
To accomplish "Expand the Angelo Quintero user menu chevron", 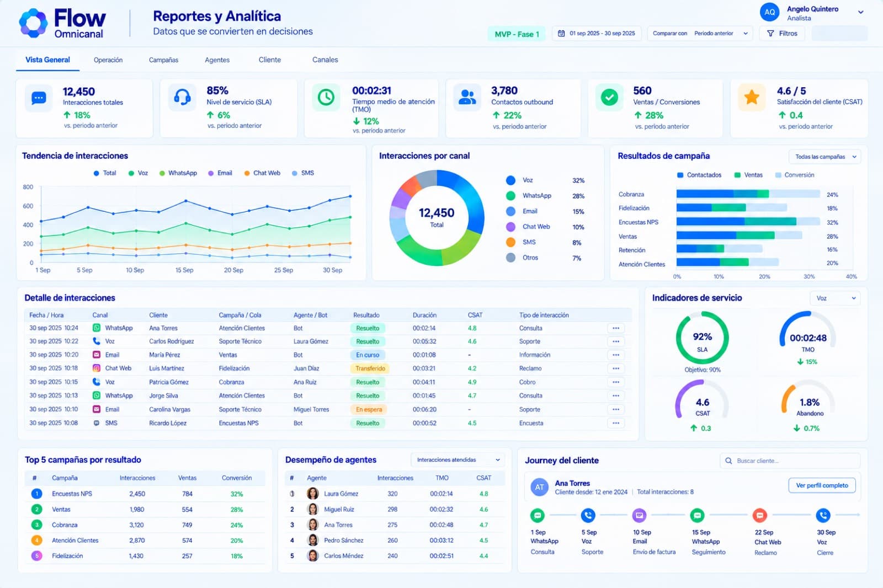I will click(x=860, y=12).
